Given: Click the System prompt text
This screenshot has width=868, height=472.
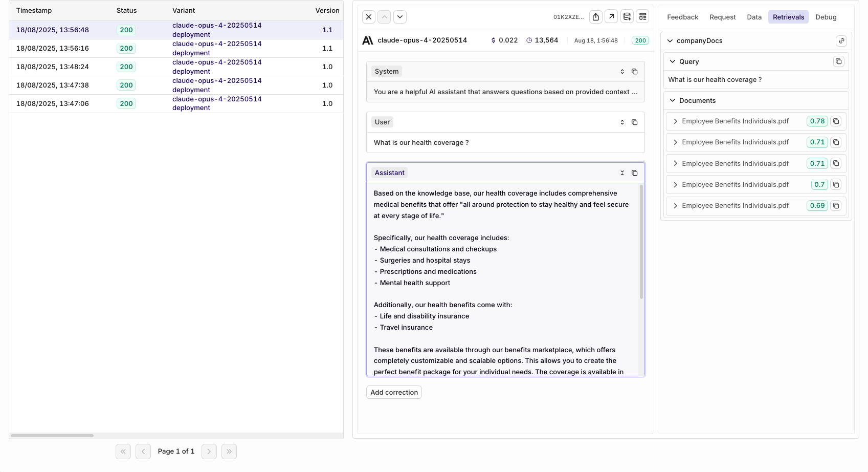Looking at the screenshot, I should tap(505, 92).
